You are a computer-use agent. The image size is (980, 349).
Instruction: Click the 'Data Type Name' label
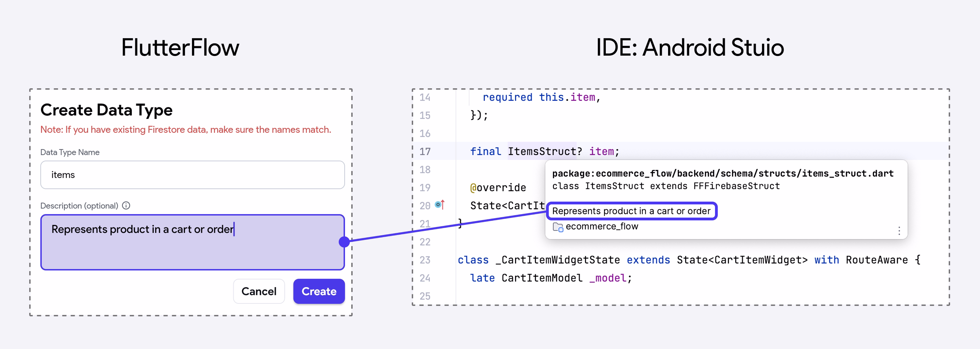pyautogui.click(x=70, y=152)
